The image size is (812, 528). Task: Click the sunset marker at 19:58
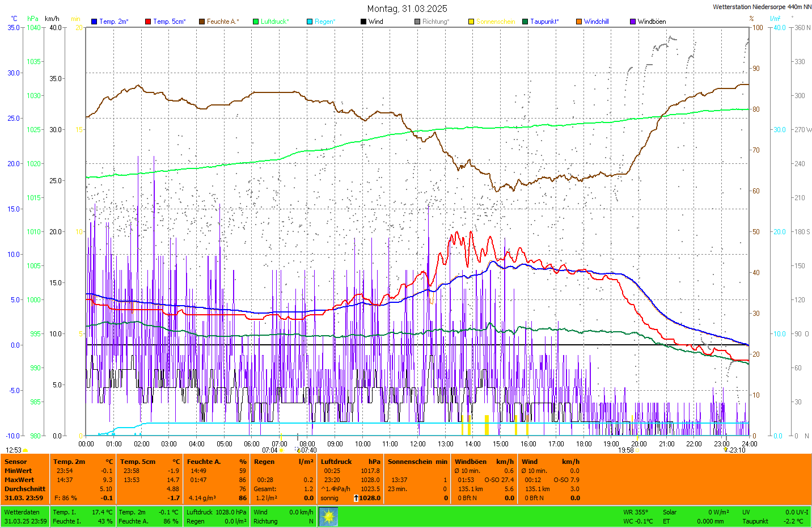(637, 450)
